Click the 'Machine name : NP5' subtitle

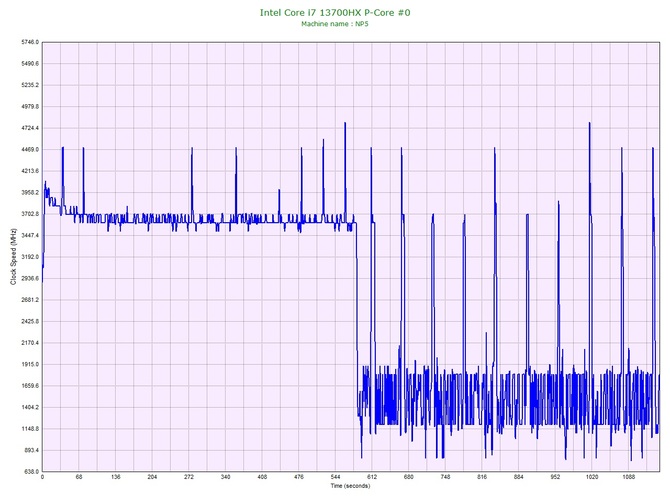point(335,24)
